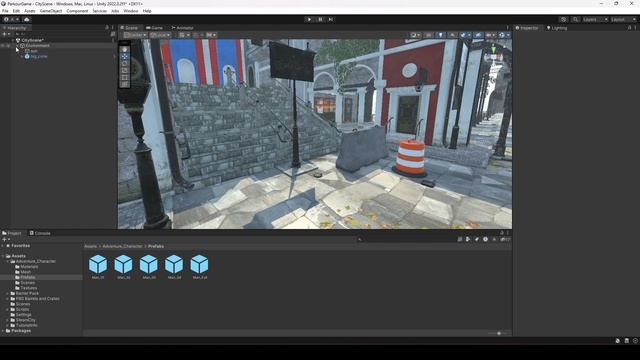Select the Project tab
The width and height of the screenshot is (640, 360).
click(12, 233)
